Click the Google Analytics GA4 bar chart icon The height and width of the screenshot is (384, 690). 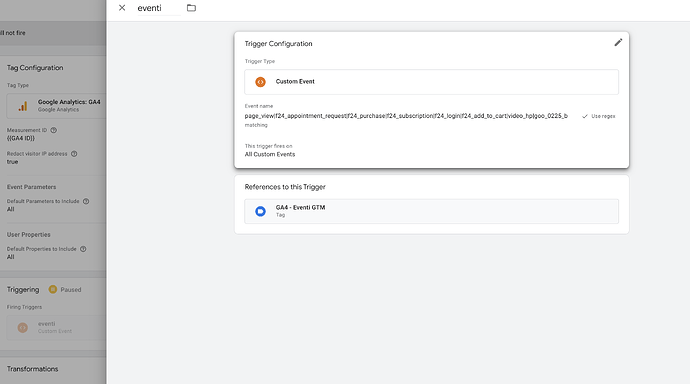tap(23, 106)
